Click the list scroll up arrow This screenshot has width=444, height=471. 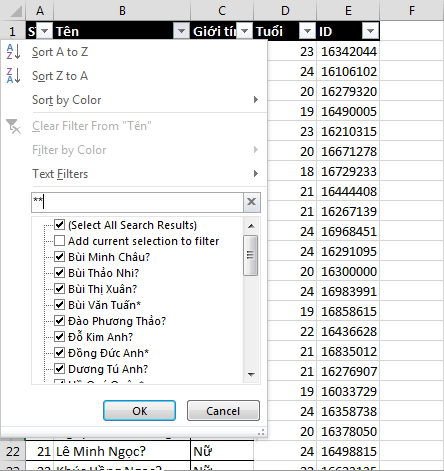pos(251,226)
